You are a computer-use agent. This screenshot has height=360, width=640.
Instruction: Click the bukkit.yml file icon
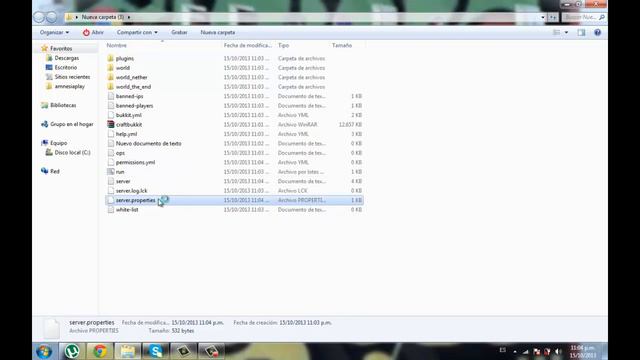point(111,115)
